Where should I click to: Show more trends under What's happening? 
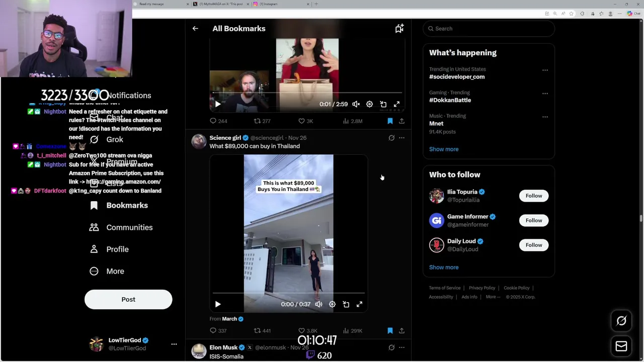(x=444, y=149)
